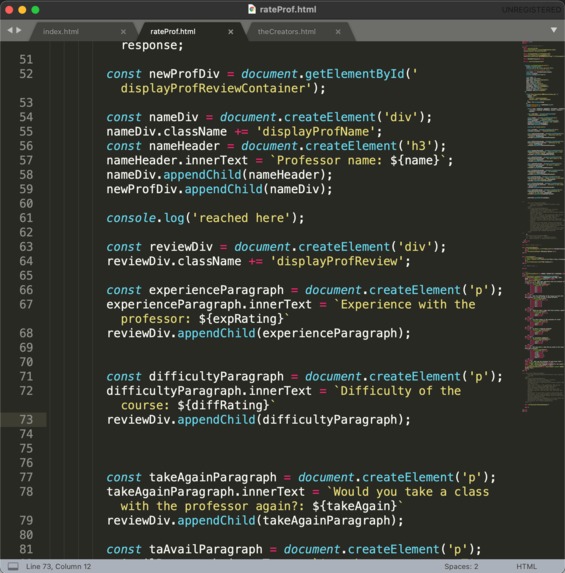This screenshot has width=565, height=573.
Task: Close the index.html tab
Action: (x=123, y=32)
